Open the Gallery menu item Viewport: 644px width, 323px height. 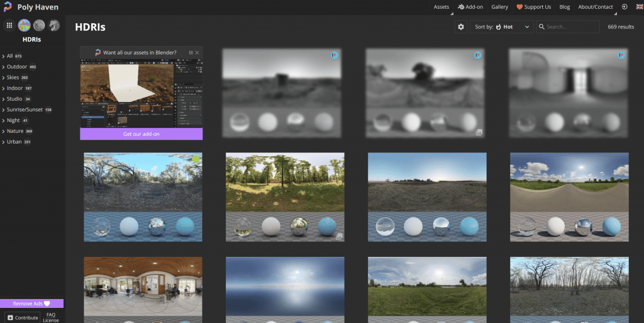coord(499,6)
